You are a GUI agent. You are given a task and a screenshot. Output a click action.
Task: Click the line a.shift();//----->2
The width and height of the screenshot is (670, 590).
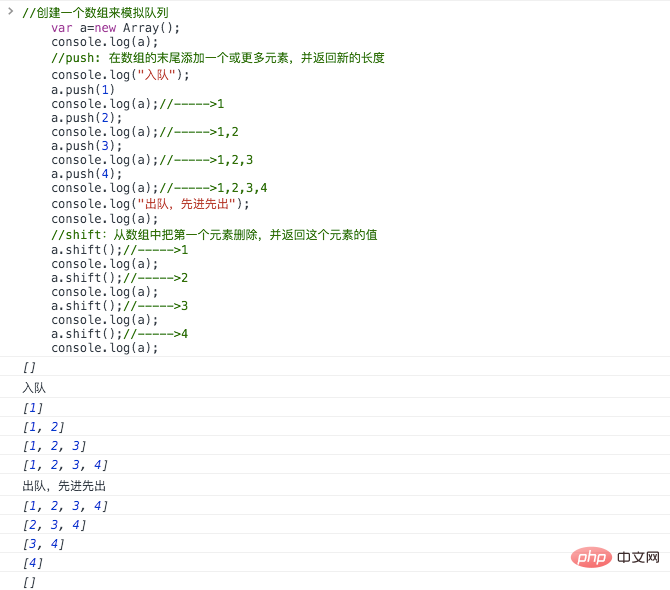120,278
